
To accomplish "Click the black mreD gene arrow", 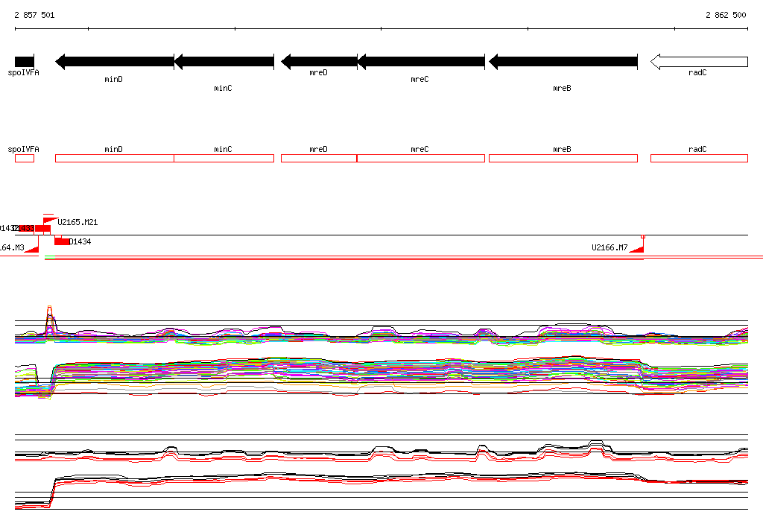I will point(319,62).
